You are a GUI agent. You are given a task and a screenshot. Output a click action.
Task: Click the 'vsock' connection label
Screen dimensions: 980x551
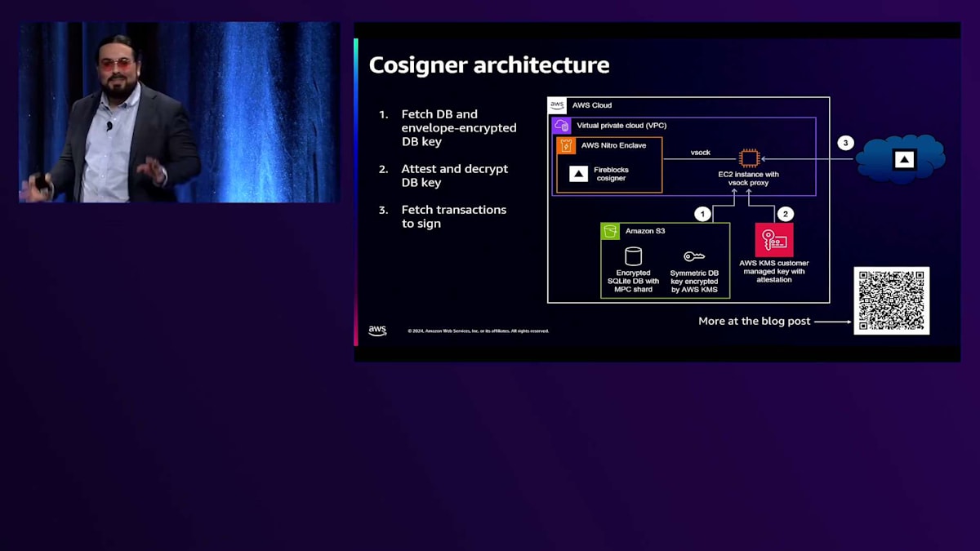point(701,153)
